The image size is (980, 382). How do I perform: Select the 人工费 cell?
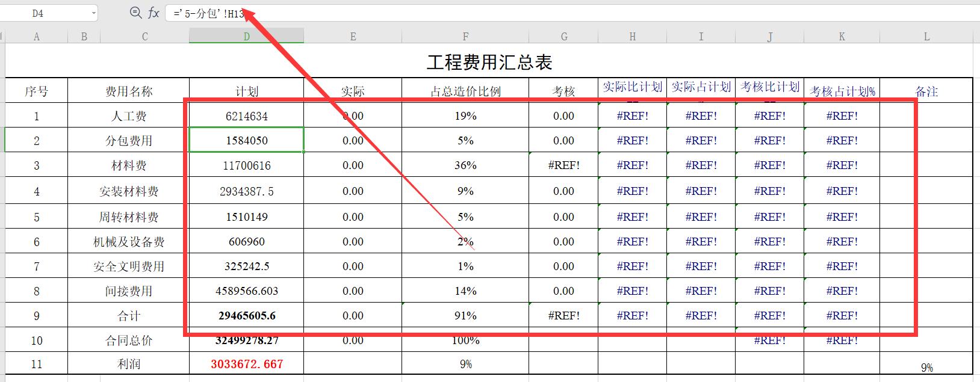point(129,116)
